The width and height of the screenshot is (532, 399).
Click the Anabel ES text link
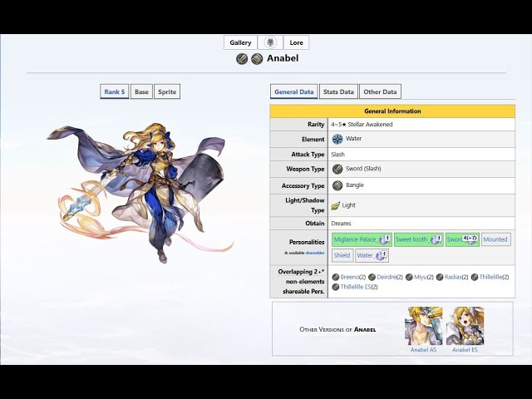click(x=465, y=350)
